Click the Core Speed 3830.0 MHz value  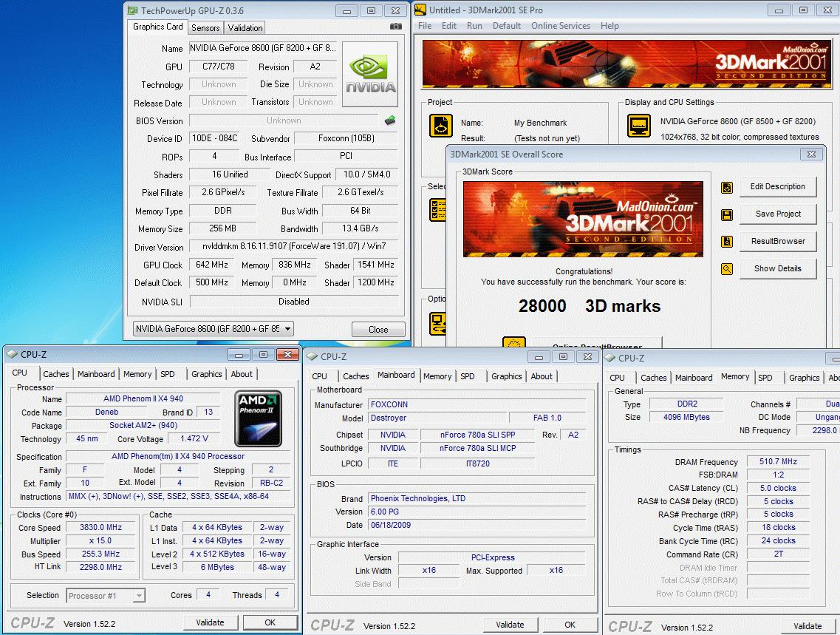100,527
